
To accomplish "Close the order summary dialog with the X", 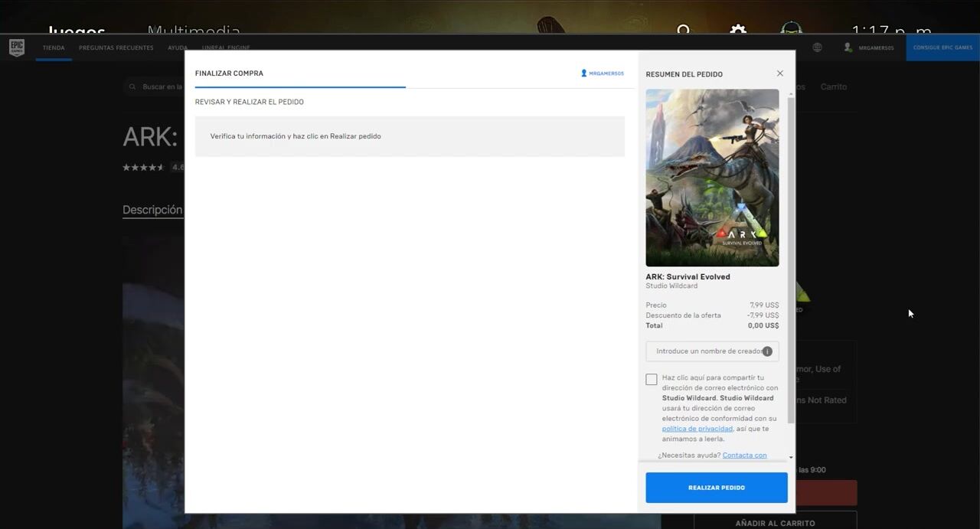I will 780,73.
